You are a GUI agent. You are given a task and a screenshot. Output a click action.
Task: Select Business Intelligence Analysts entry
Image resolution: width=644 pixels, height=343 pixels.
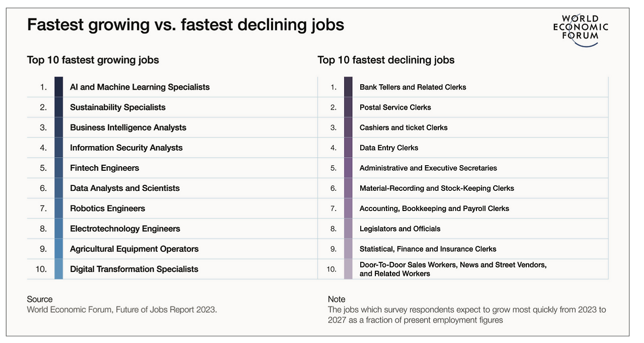click(x=128, y=127)
